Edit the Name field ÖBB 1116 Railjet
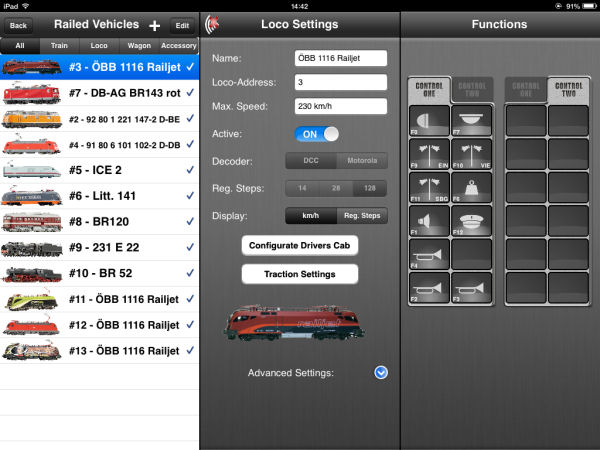 click(x=341, y=58)
